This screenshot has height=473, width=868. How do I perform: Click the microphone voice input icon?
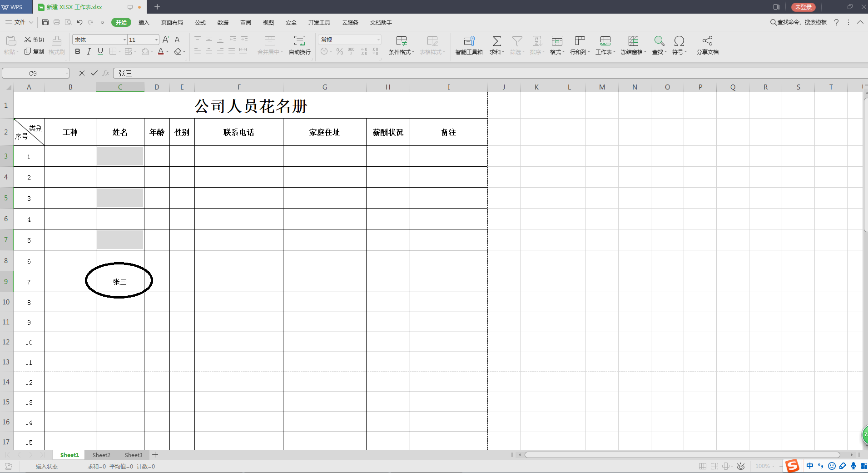click(x=853, y=466)
